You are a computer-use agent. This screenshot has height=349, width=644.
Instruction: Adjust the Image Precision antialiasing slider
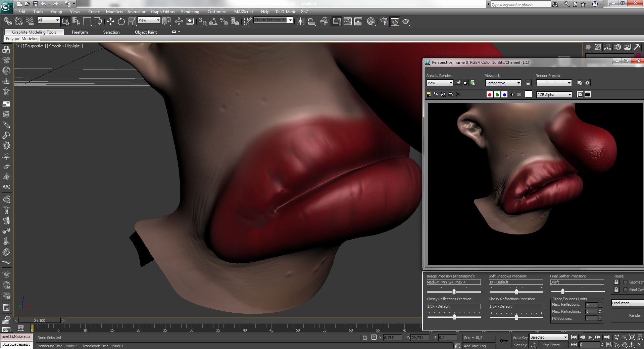454,291
